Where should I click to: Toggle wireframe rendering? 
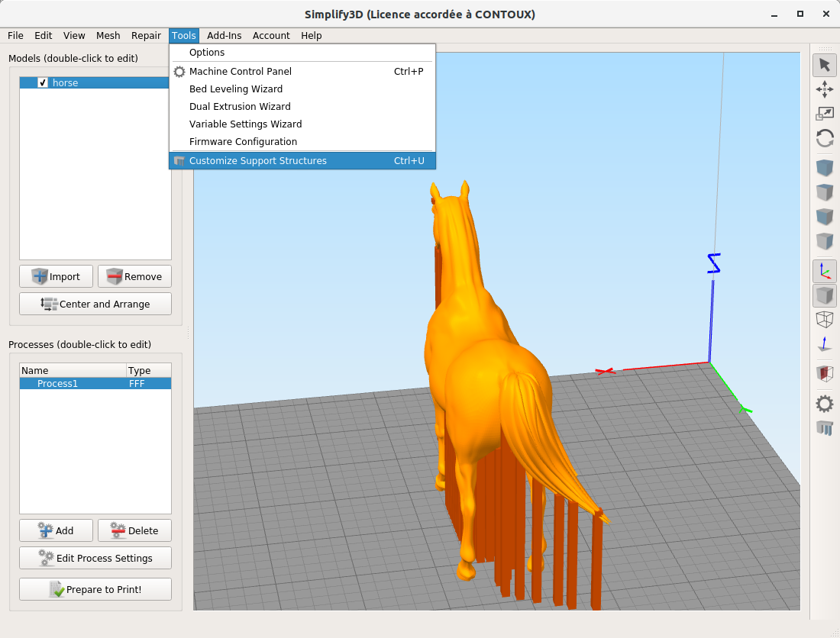click(825, 320)
